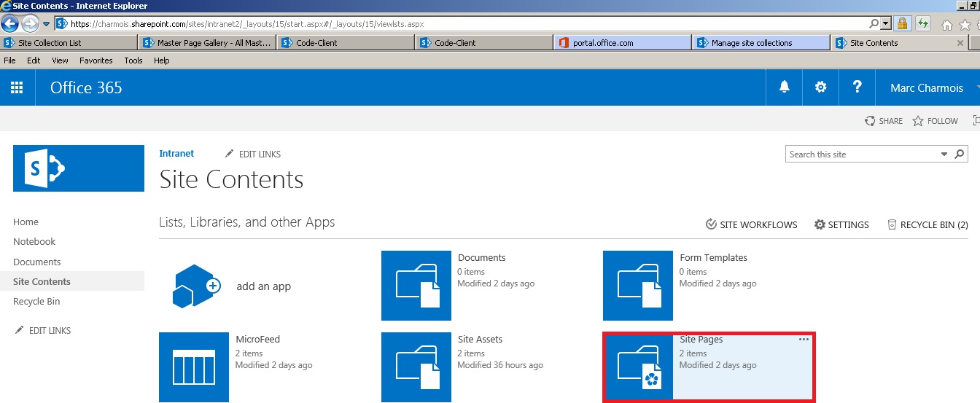Click the search magnifier in site search

coord(960,154)
